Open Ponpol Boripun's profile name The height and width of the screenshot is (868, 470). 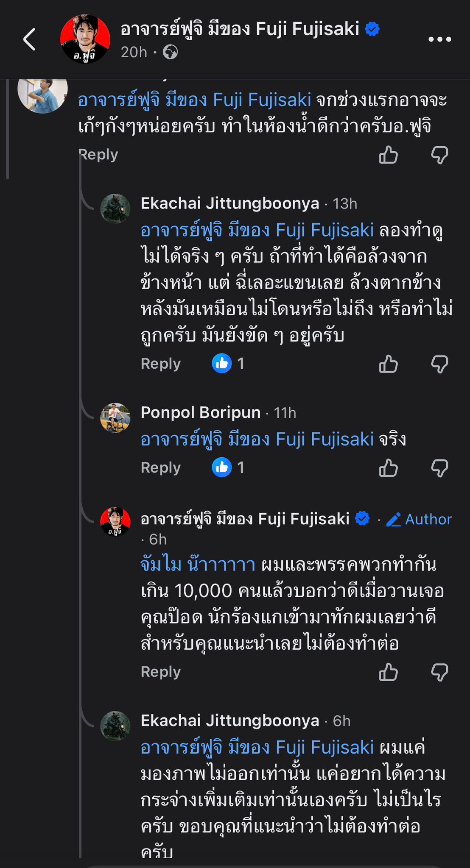(x=201, y=412)
